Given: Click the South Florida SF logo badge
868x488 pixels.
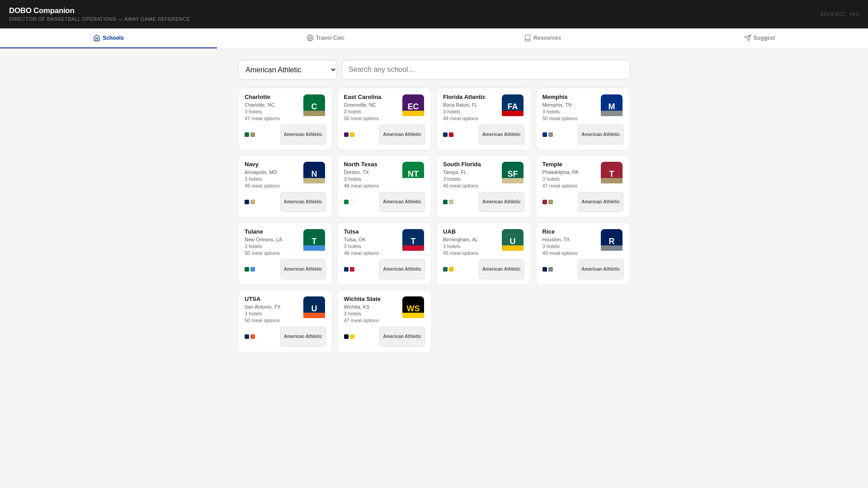Looking at the screenshot, I should coord(513,173).
